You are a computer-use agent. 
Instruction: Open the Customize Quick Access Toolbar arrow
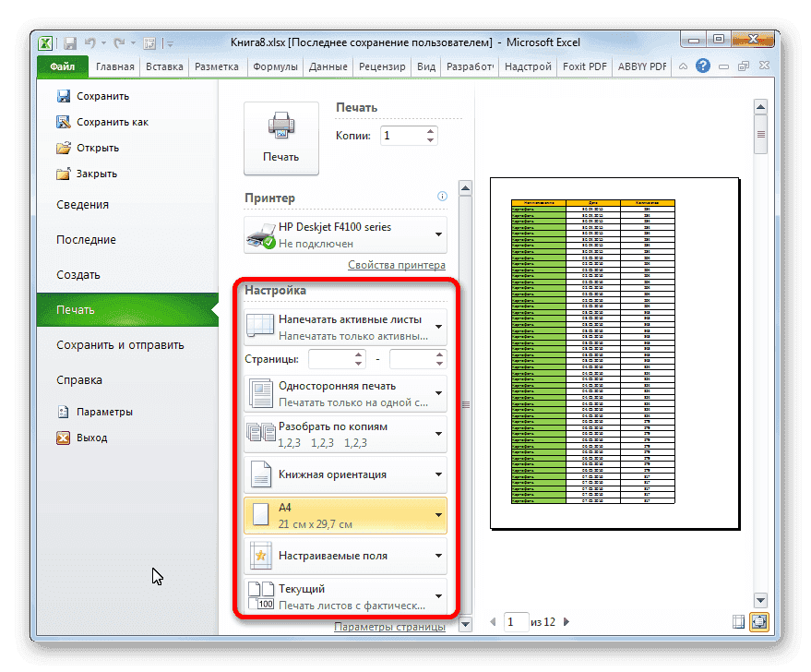170,42
